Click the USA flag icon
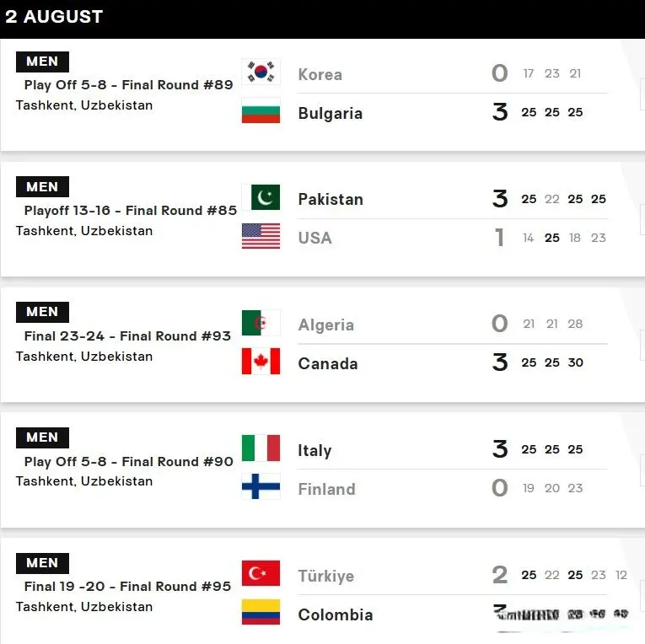Screen dimensions: 645x644 pyautogui.click(x=261, y=236)
